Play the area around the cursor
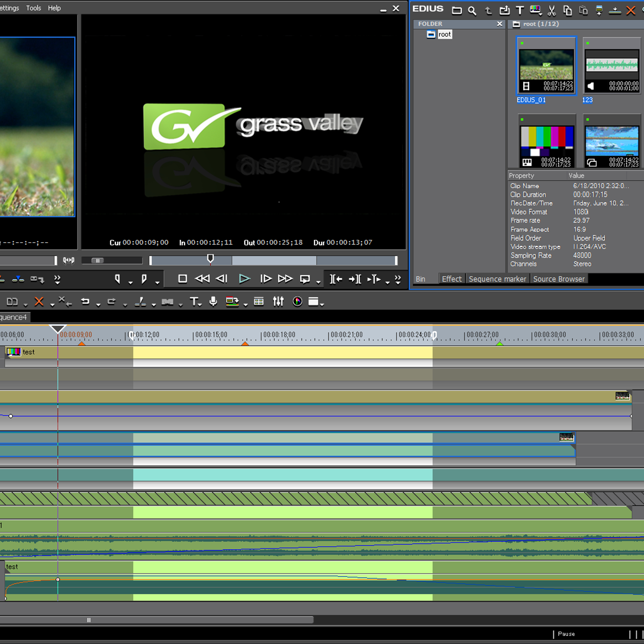This screenshot has height=644, width=644. click(374, 279)
